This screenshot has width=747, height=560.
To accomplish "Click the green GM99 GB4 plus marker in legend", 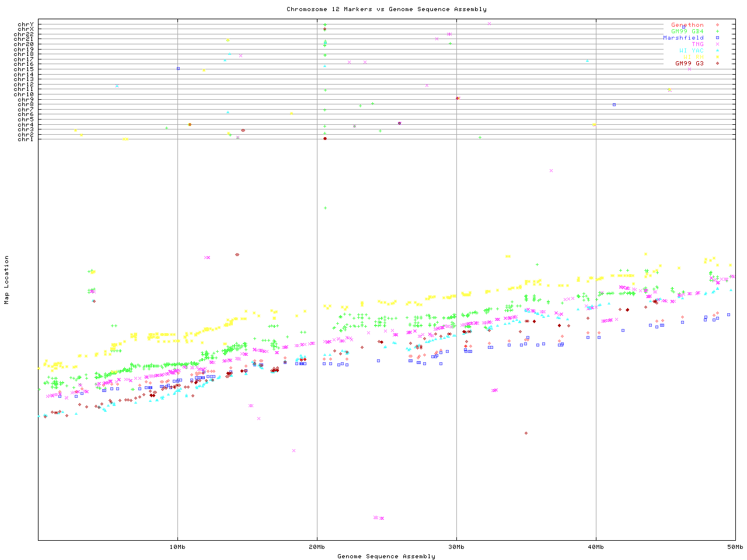I will [717, 32].
